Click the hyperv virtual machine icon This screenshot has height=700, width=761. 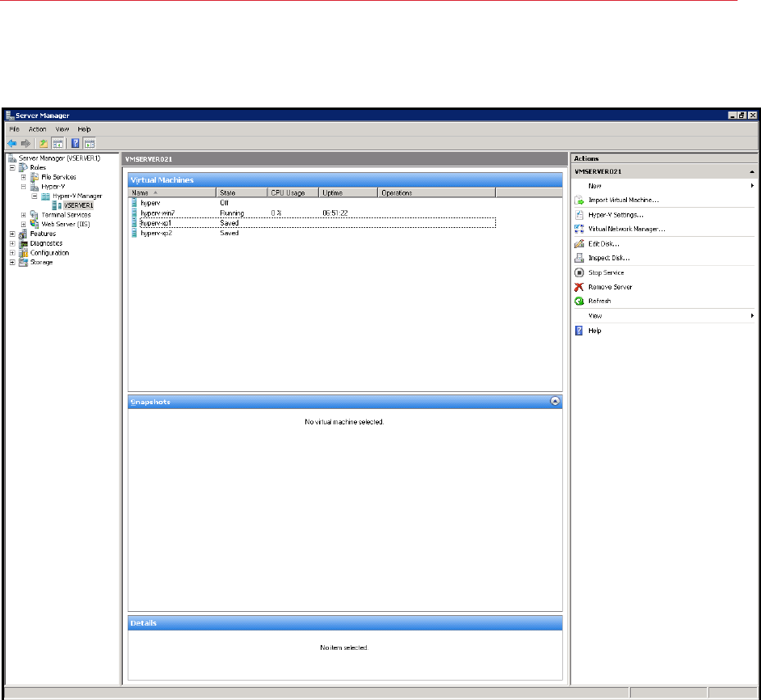(x=134, y=203)
